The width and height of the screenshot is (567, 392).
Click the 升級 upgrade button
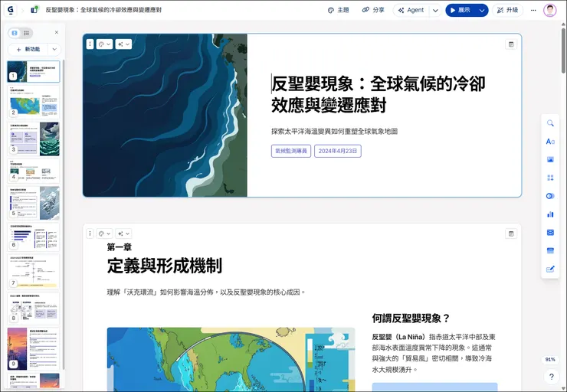pyautogui.click(x=508, y=10)
